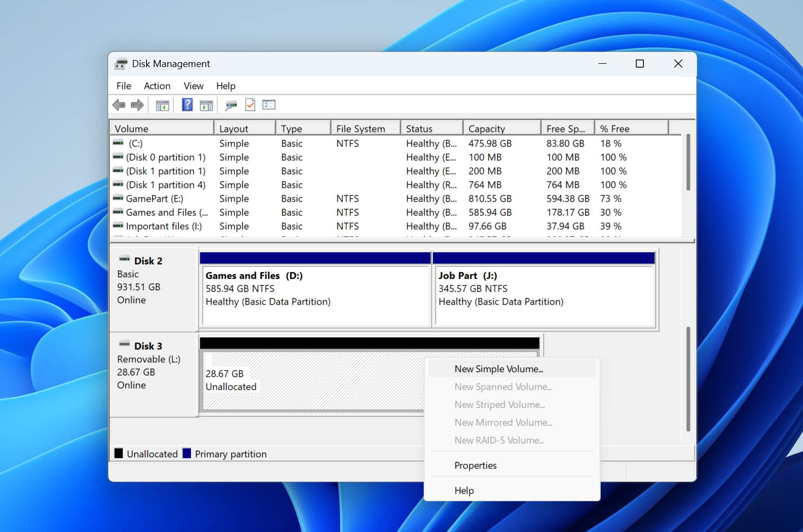
Task: Choose Properties in the context menu
Action: (512, 465)
